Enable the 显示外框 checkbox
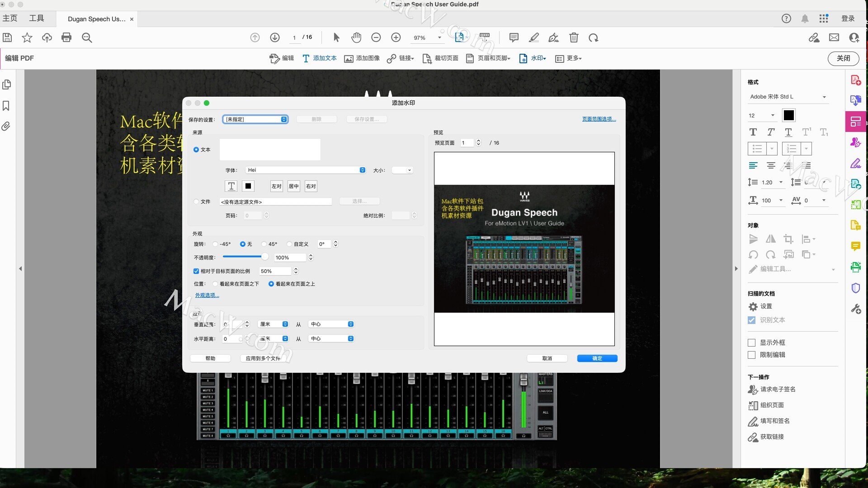 (751, 343)
